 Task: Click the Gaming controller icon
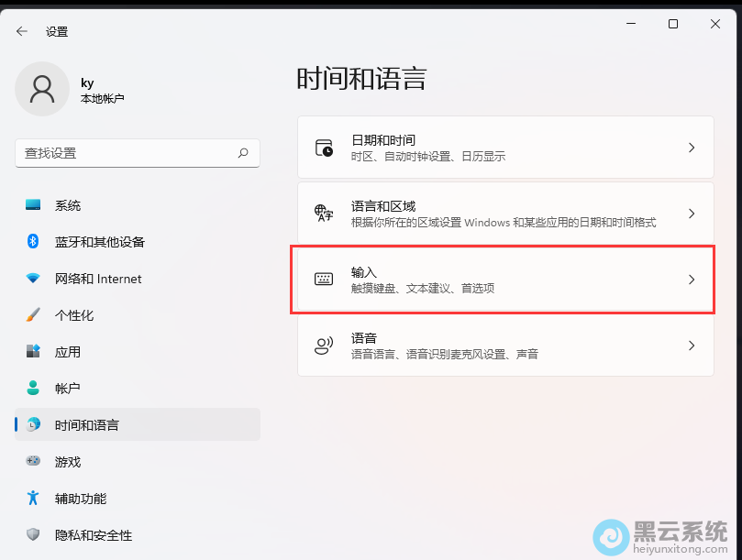click(x=33, y=462)
